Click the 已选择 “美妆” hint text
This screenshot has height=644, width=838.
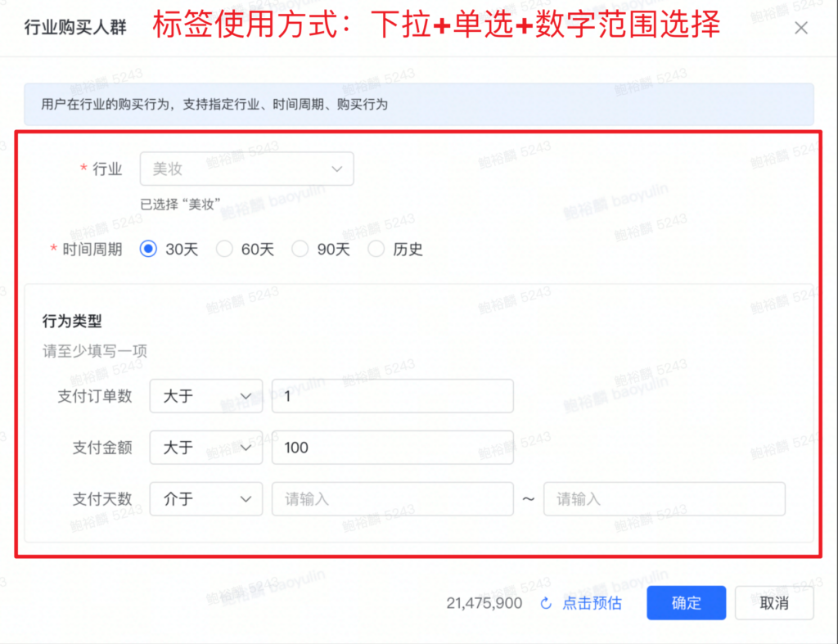point(181,205)
